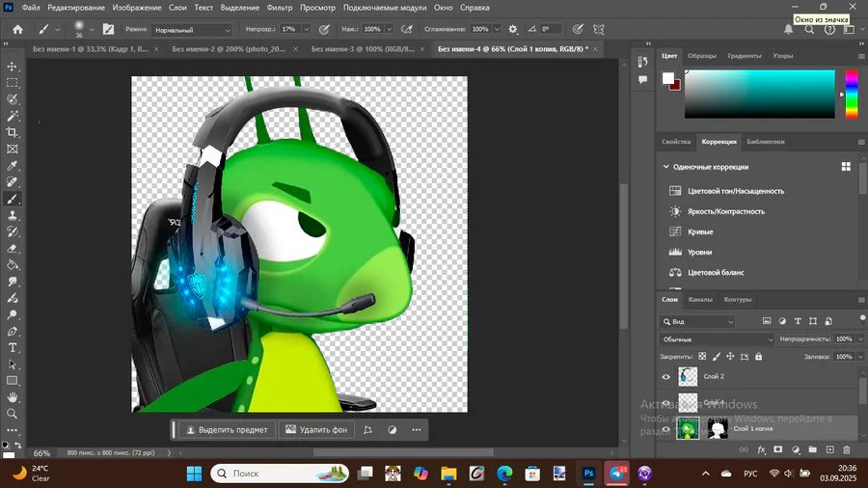Open Непрозр. opacity dropdown arrow
868x488 pixels.
[306, 29]
